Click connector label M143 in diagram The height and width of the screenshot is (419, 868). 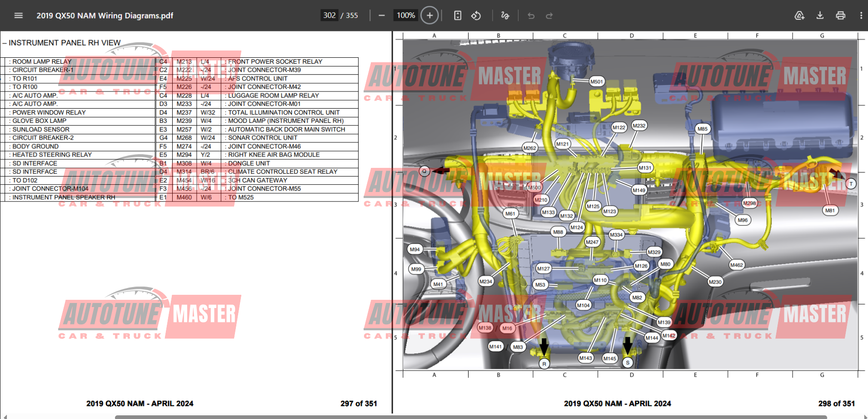pos(586,358)
